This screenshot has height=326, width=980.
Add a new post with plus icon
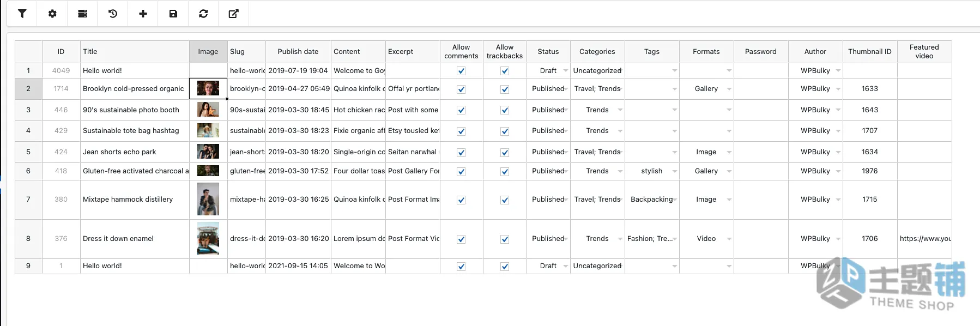143,14
